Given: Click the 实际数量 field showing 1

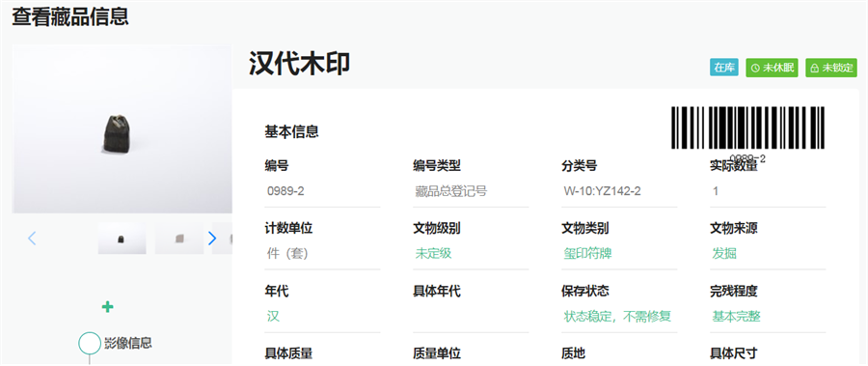Looking at the screenshot, I should pos(768,192).
